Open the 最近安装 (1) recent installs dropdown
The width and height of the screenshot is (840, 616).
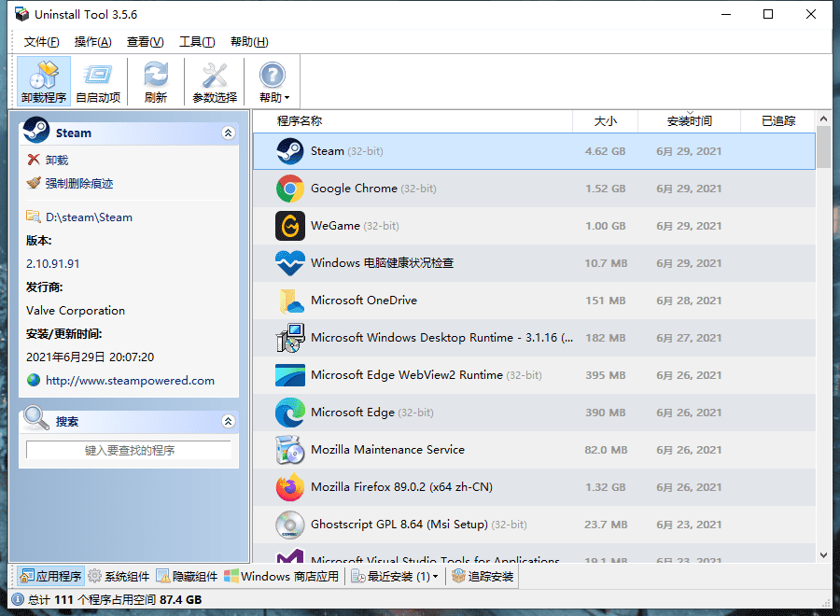tap(394, 577)
